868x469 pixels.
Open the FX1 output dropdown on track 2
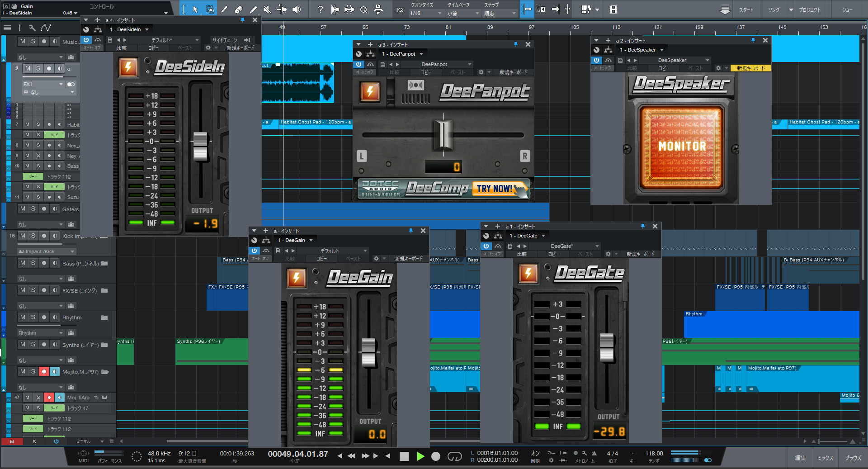(43, 84)
